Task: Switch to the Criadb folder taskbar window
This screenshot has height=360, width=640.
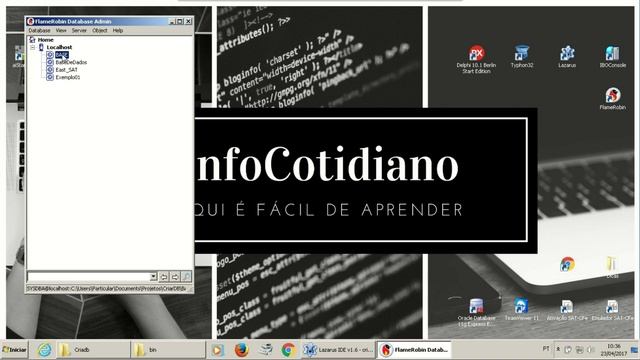Action: 92,350
